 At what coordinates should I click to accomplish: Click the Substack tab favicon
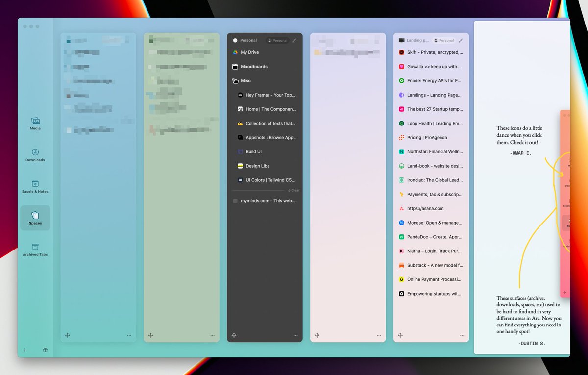coord(401,265)
